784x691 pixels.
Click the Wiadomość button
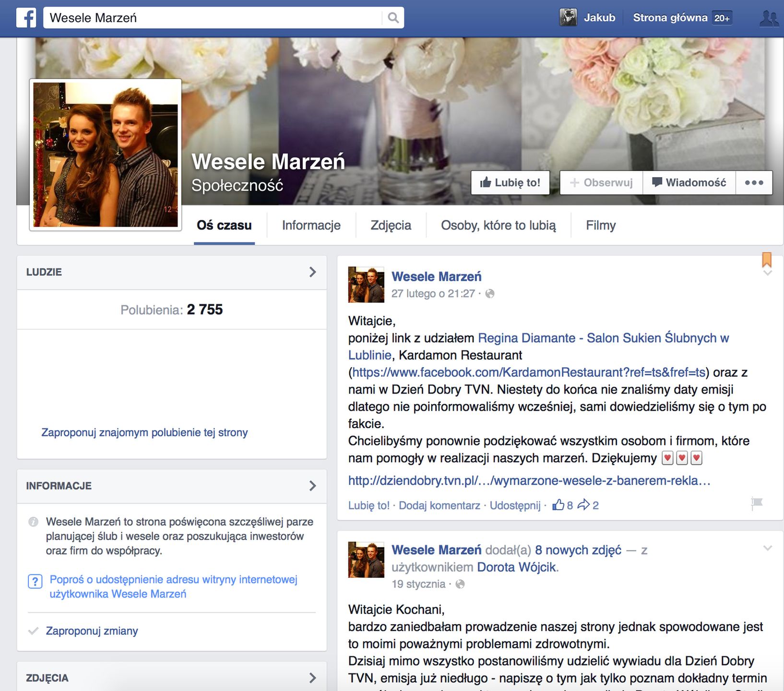(x=689, y=183)
